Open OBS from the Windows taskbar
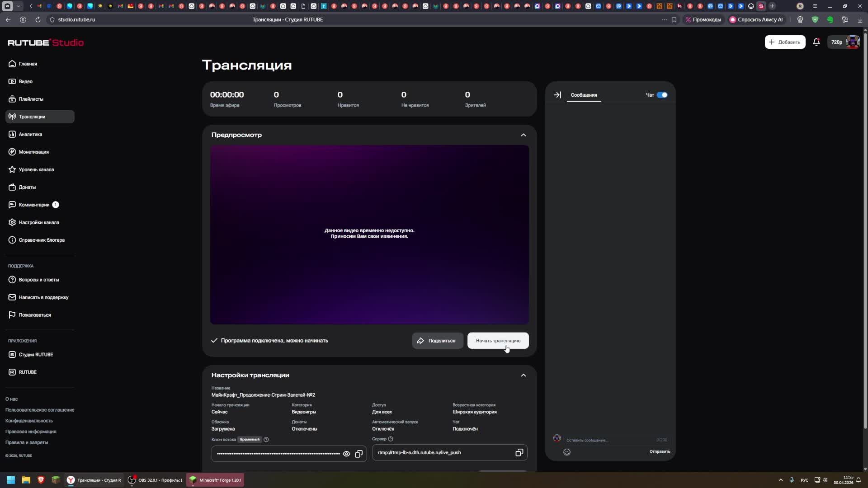 (x=155, y=480)
